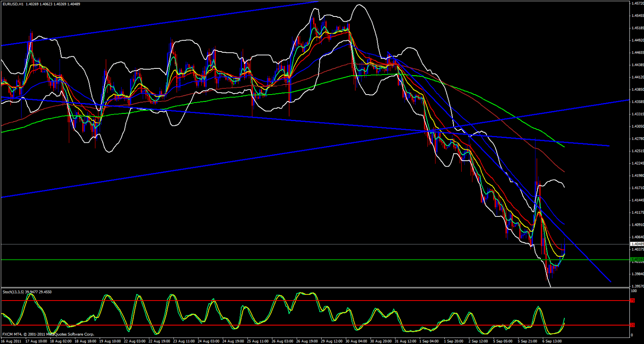Screen dimensions: 644x344
Task: Click the 16 Aug 2011 time label
Action: pos(11,341)
